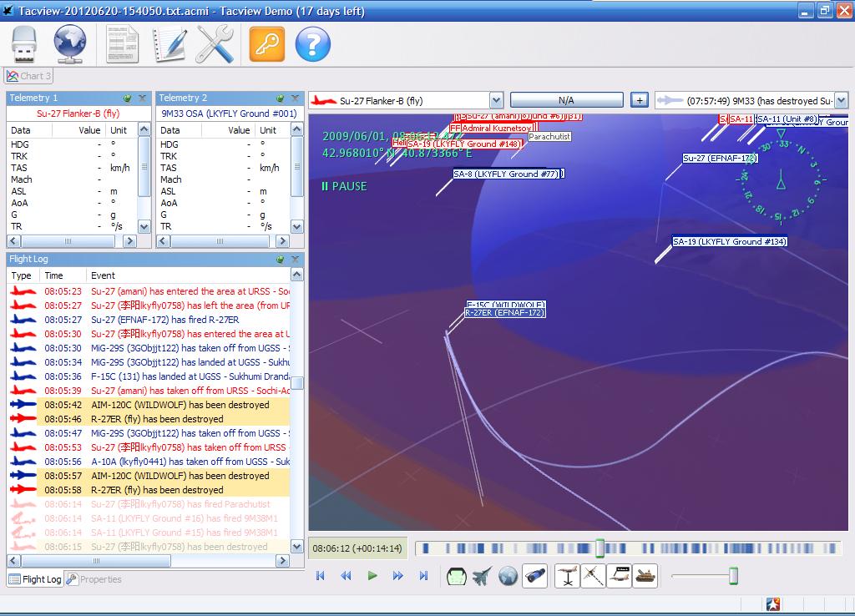Image resolution: width=855 pixels, height=616 pixels.
Task: Click the notepad with pen icon
Action: pos(169,44)
